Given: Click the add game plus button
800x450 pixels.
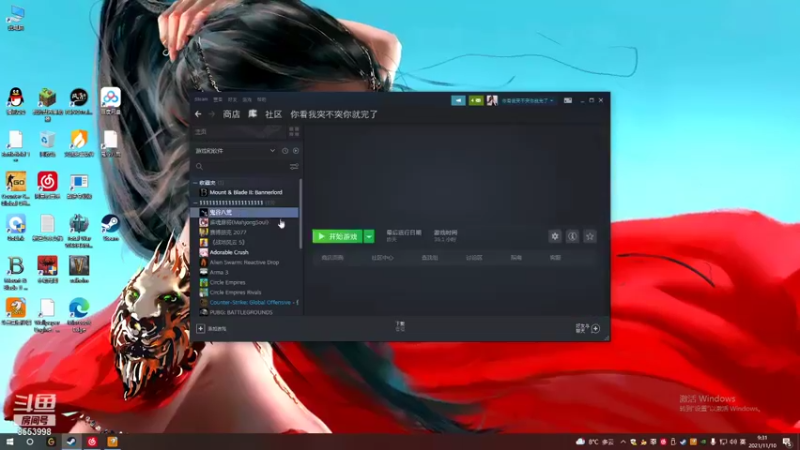Looking at the screenshot, I should coord(201,329).
